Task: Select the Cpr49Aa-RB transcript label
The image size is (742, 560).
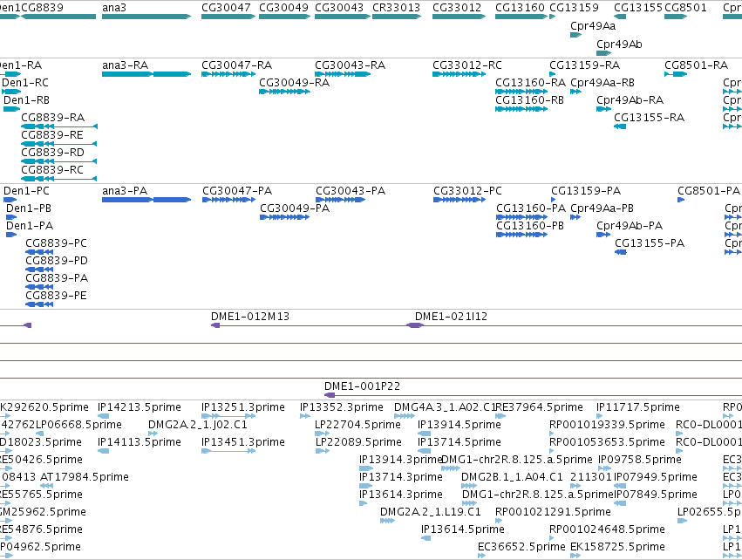Action: 602,82
